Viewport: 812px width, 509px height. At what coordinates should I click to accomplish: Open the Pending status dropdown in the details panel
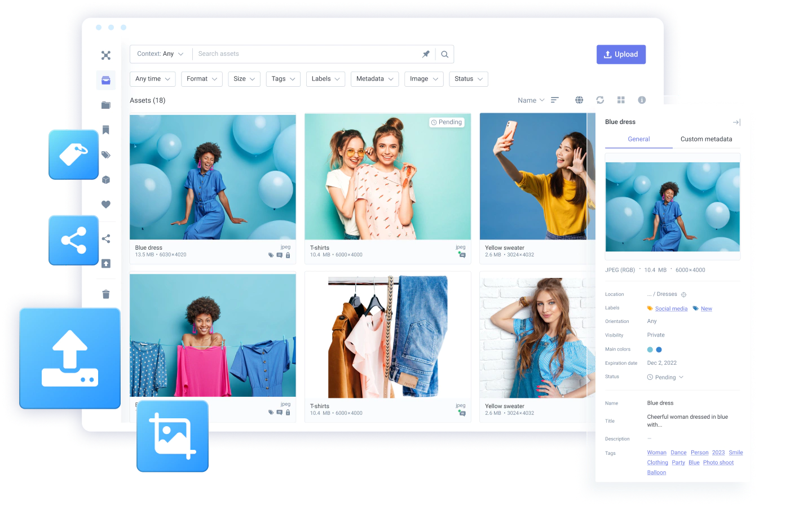[x=665, y=377]
